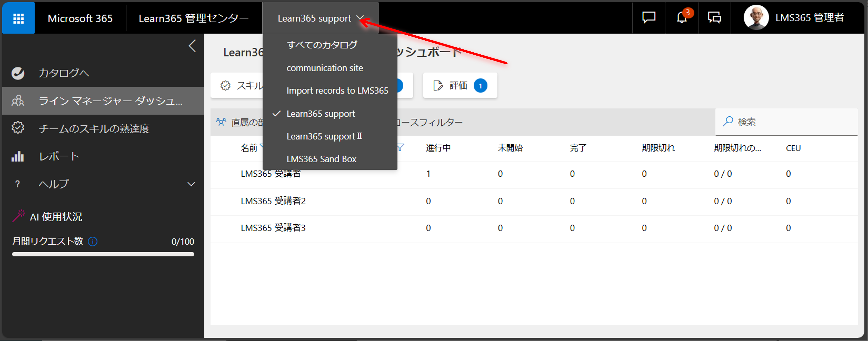Screen dimensions: 868x341
Task: Click 進行中 value 1 for LMS365 受講者
Action: click(428, 174)
